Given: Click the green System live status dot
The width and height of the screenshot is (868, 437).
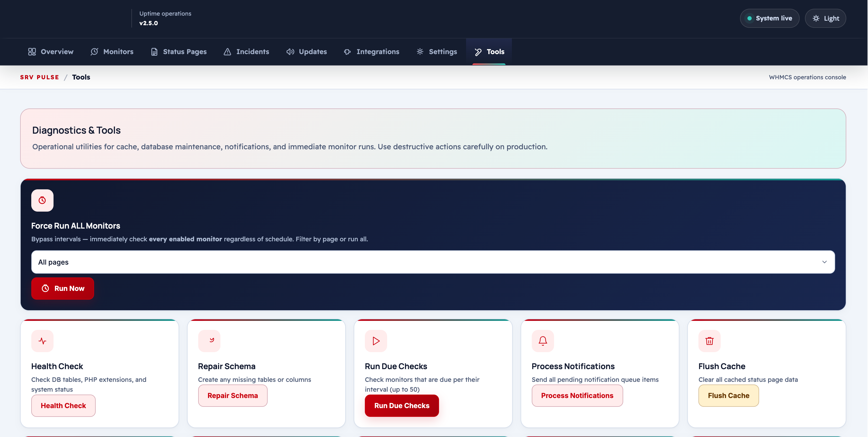Looking at the screenshot, I should (749, 18).
